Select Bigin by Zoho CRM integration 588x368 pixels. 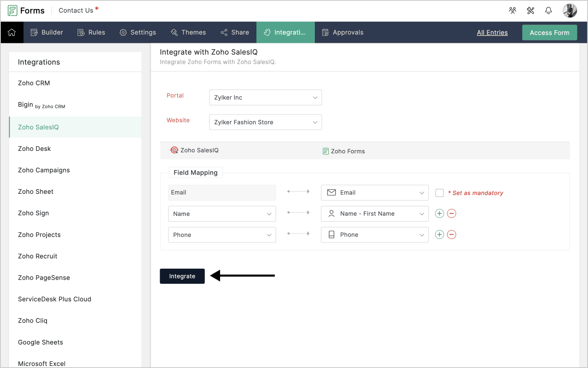[75, 105]
